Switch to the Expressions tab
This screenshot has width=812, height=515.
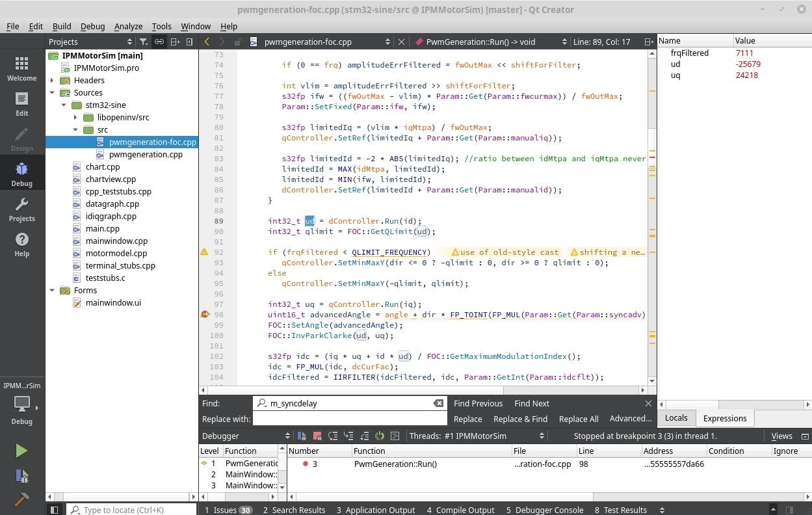pos(724,418)
